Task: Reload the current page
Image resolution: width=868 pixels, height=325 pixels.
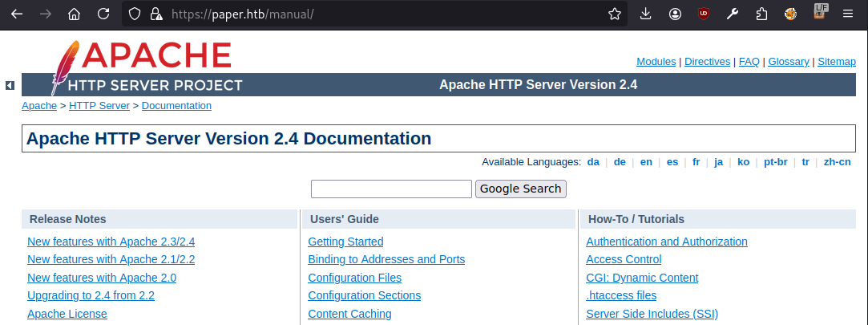Action: point(103,14)
